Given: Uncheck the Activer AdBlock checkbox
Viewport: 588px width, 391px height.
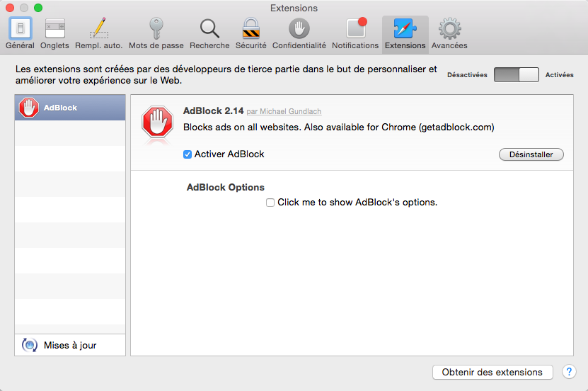Looking at the screenshot, I should click(188, 154).
